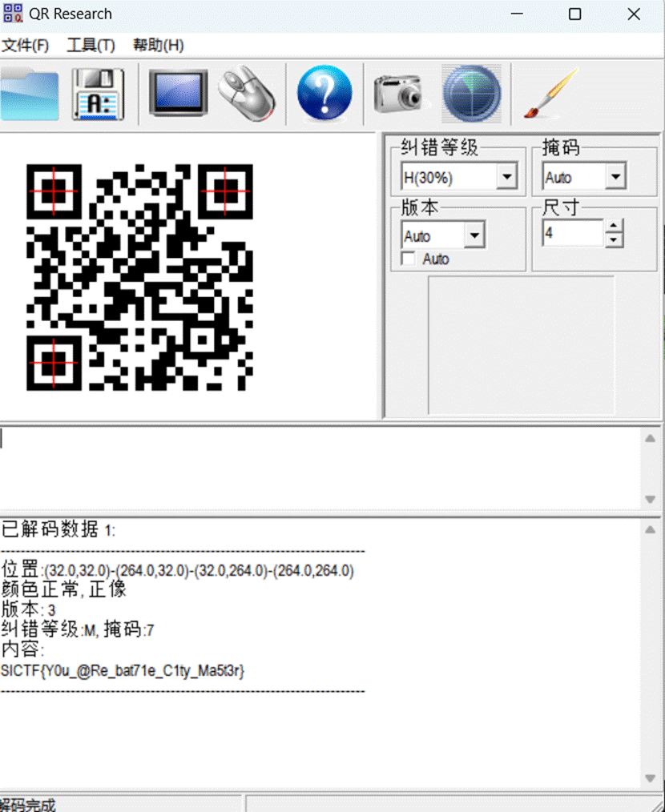The width and height of the screenshot is (665, 812).
Task: Click the camera capture icon
Action: (398, 94)
